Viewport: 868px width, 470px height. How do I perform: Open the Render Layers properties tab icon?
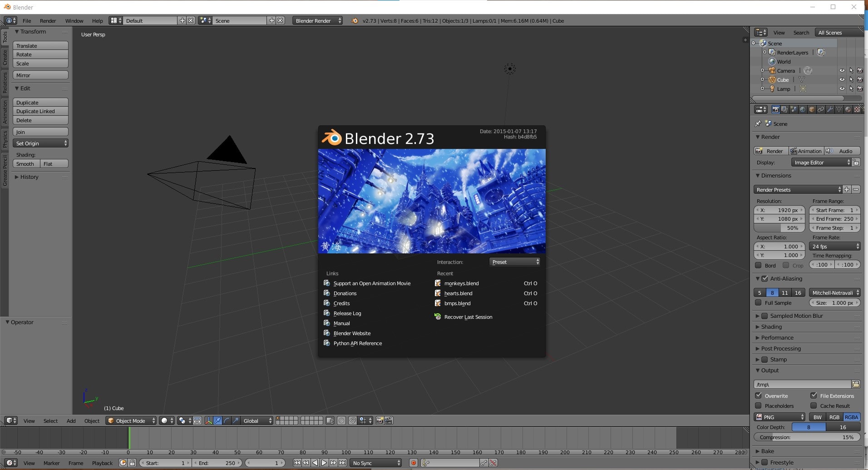[x=784, y=109]
